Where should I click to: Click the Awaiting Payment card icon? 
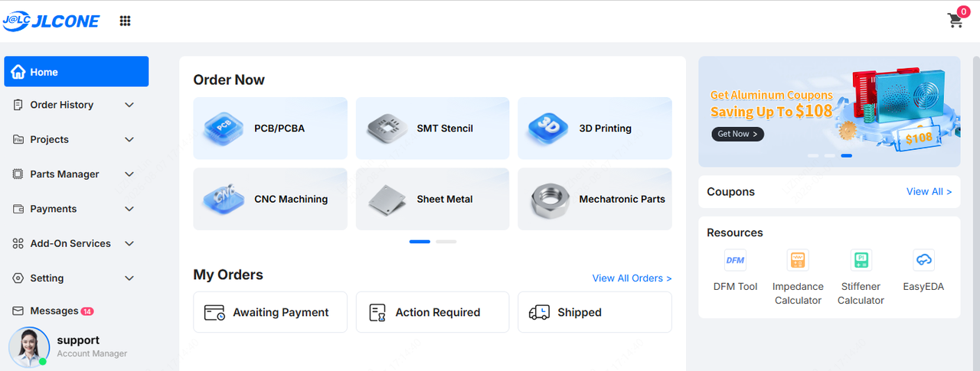[x=214, y=312]
